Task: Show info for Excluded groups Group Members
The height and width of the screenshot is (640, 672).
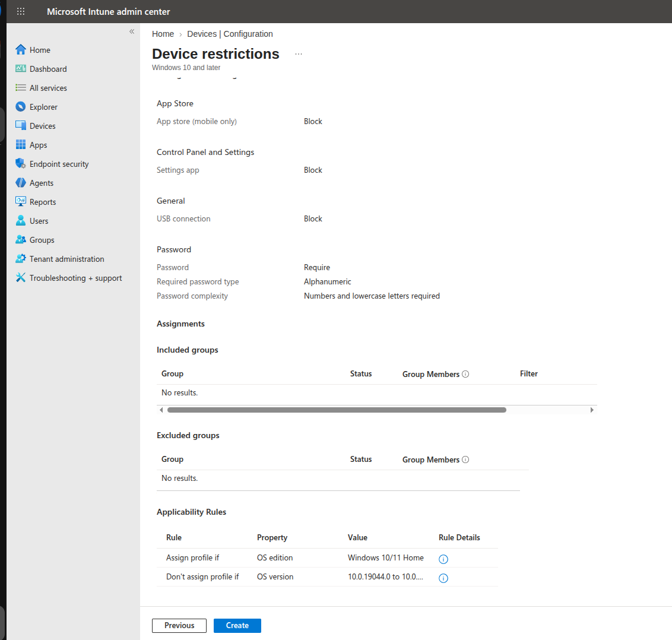Action: 465,460
